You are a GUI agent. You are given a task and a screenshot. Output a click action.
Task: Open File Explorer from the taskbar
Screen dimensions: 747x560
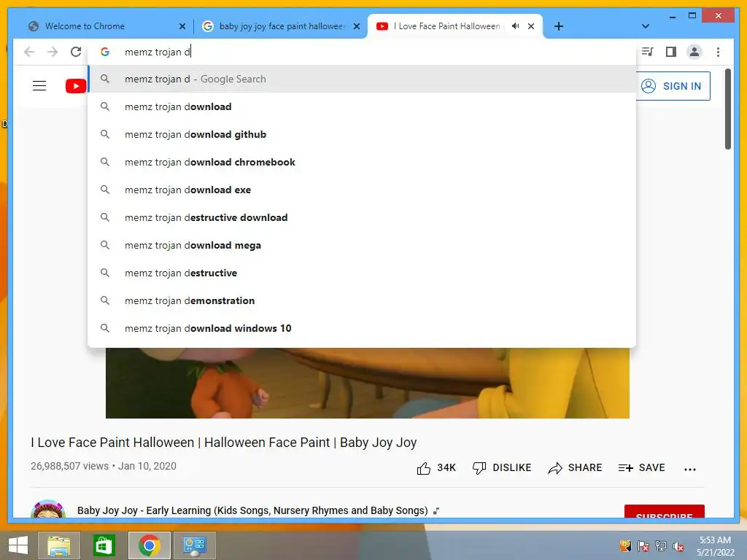[59, 545]
